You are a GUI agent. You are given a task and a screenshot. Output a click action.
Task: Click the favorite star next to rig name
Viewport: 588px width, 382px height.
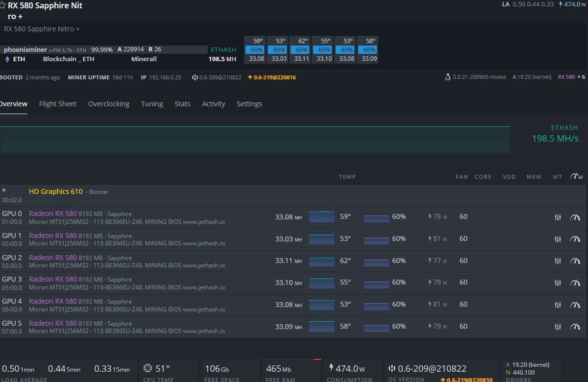2,6
